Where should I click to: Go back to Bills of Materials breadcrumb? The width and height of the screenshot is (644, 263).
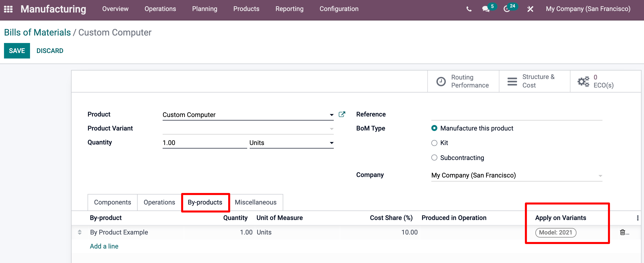(38, 32)
